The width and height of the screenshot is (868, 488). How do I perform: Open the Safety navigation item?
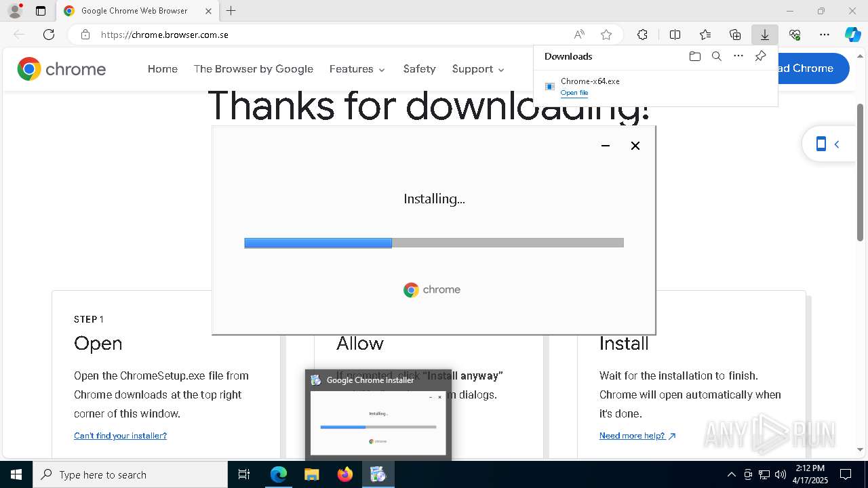[419, 69]
